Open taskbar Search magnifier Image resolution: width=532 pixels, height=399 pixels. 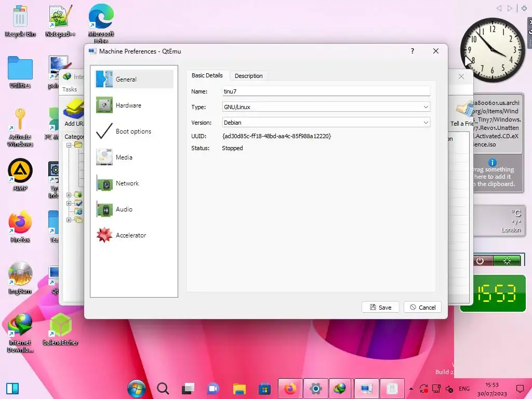pyautogui.click(x=163, y=389)
